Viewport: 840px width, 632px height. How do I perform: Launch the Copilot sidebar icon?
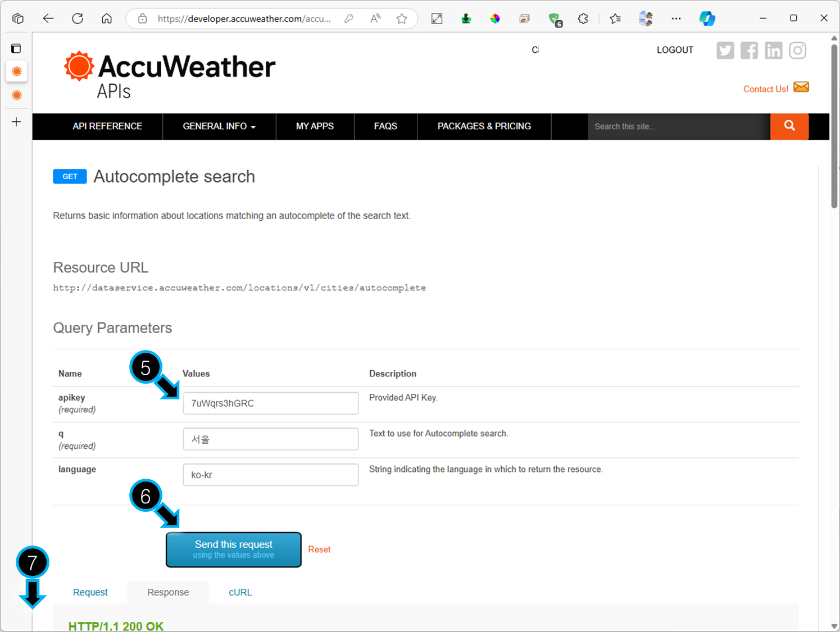point(707,19)
